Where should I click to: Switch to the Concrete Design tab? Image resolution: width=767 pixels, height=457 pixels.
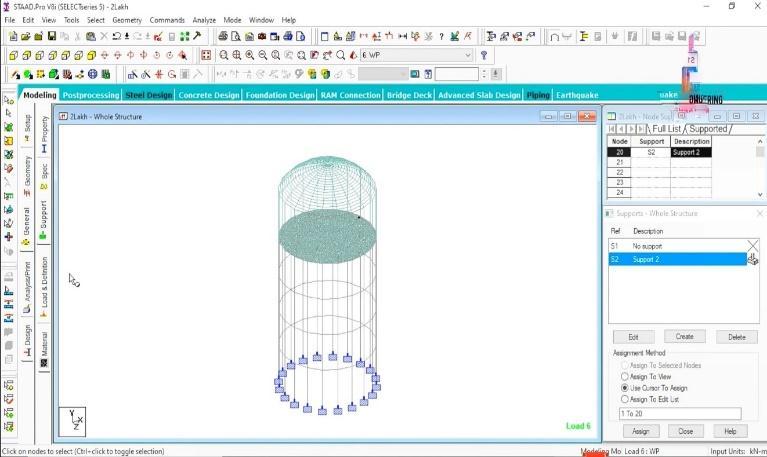point(209,95)
